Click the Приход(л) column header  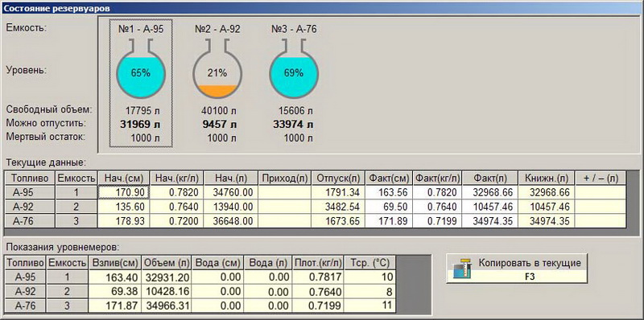click(285, 178)
